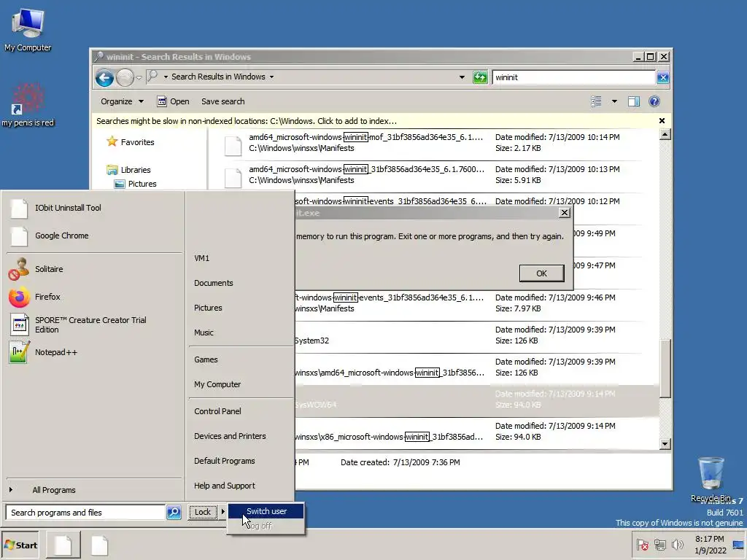Expand the view options dropdown arrow

(614, 101)
